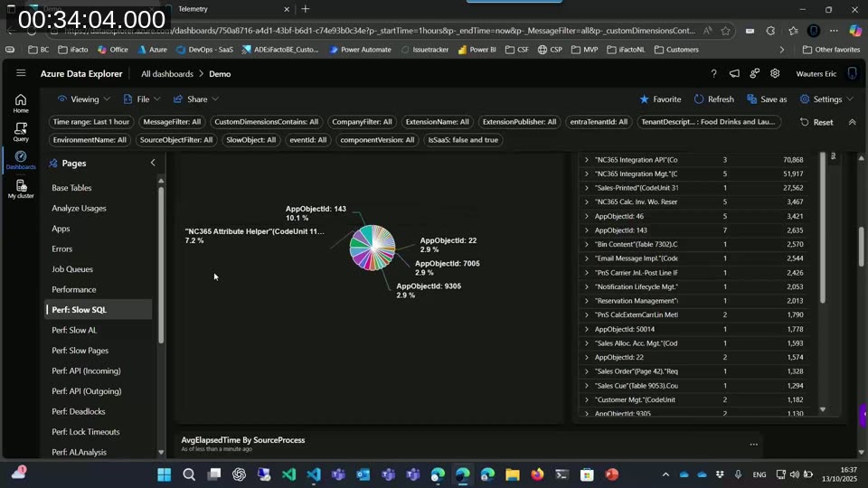
Task: Open Outlook from the taskbar
Action: (363, 474)
